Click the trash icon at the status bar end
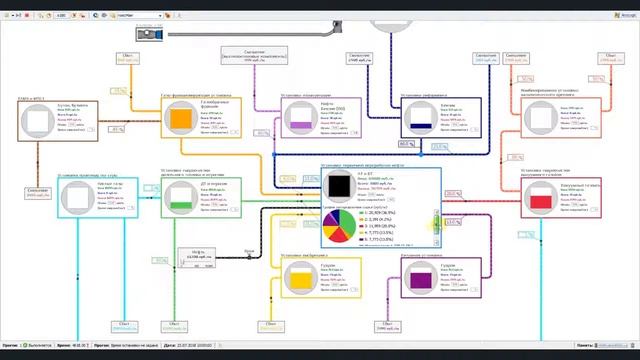This screenshot has width=640, height=360. tap(633, 345)
